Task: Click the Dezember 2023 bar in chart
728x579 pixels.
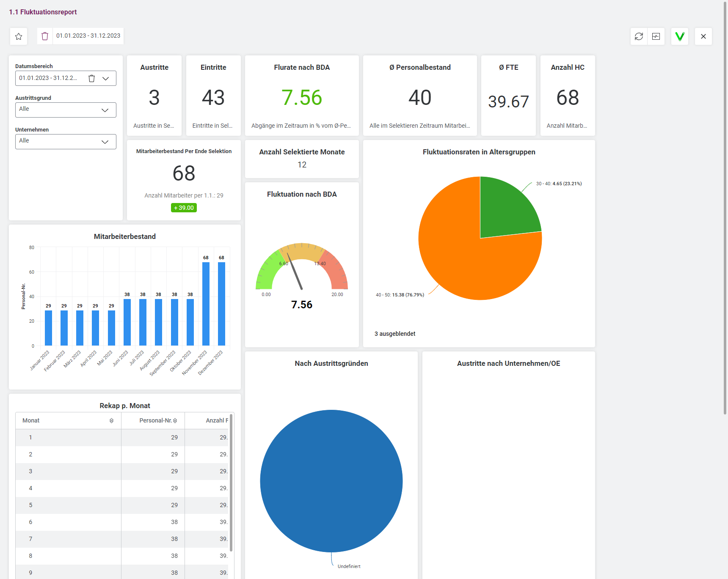Action: point(221,304)
